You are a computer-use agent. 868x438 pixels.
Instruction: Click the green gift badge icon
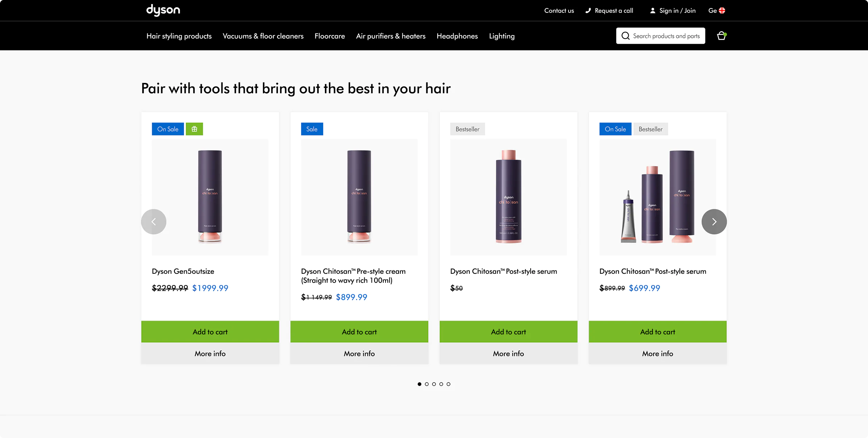(x=194, y=129)
